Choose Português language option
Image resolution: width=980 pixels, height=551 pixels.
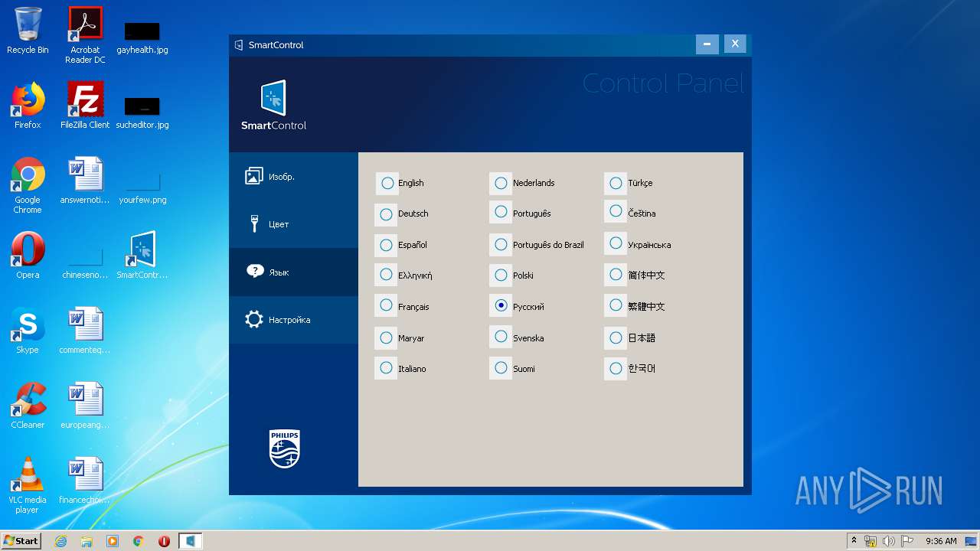(x=501, y=211)
